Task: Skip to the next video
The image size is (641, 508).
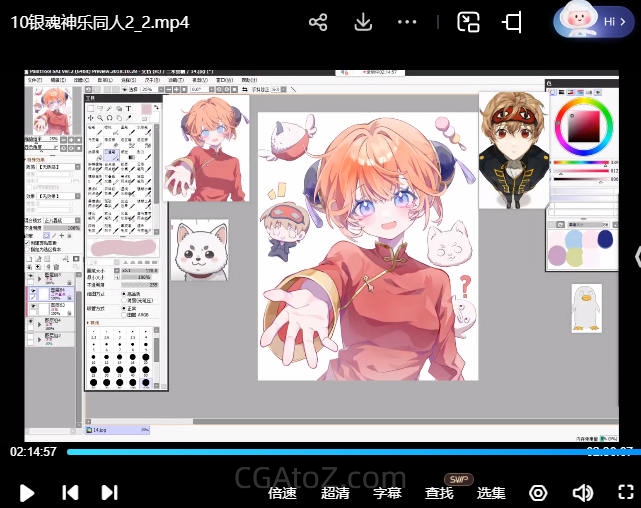Action: (109, 492)
